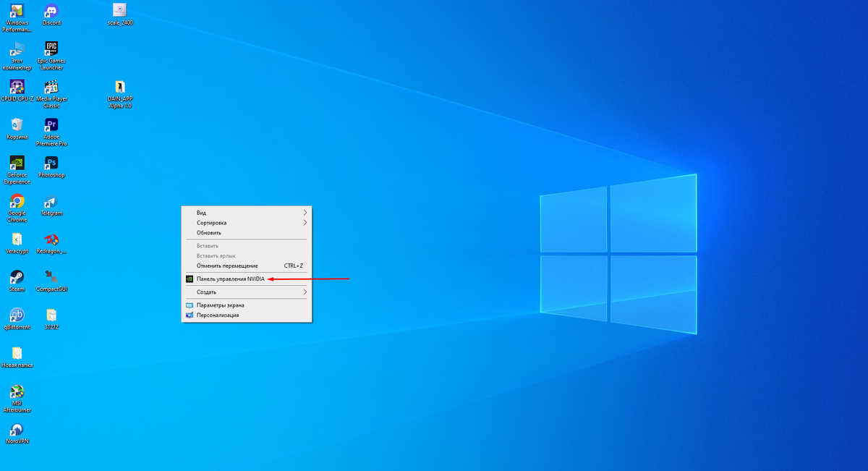Screen dimensions: 868x471
Task: Choose Обновить in the context menu
Action: (x=247, y=233)
